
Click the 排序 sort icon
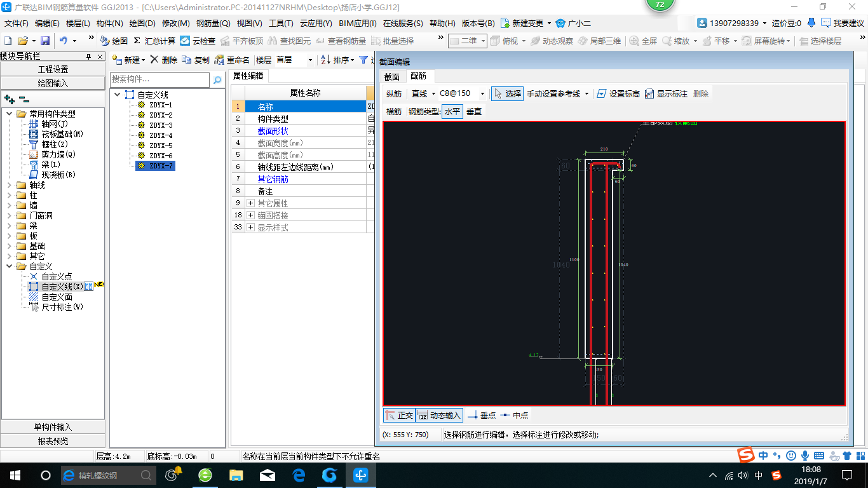click(337, 60)
